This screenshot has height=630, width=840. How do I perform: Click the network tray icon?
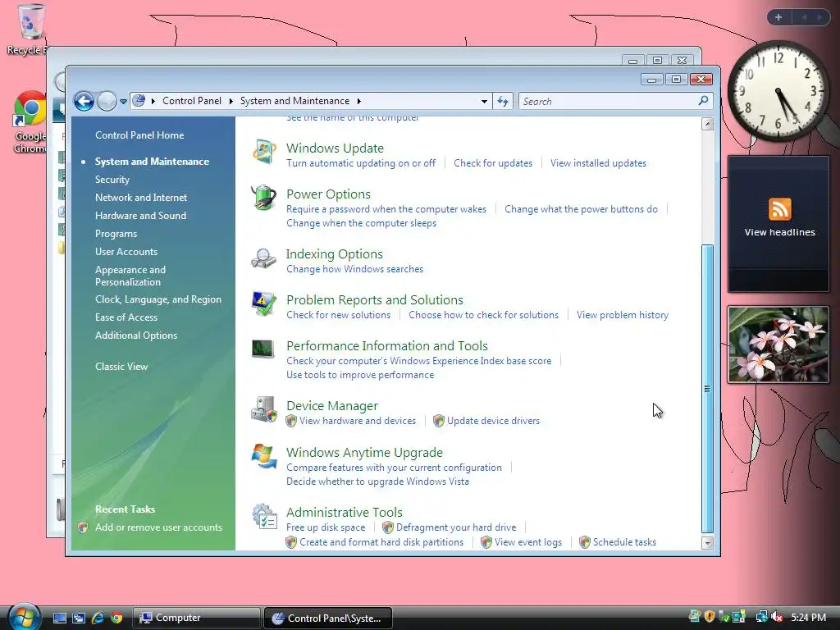pos(761,617)
